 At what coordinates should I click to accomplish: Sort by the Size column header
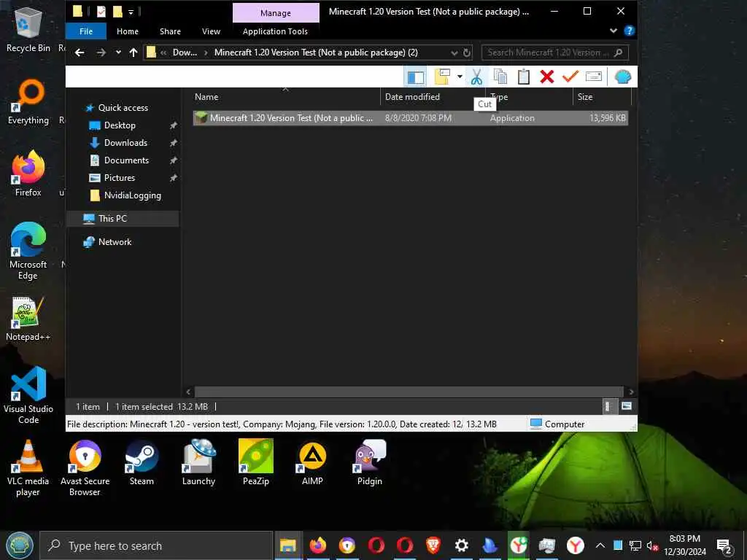pyautogui.click(x=602, y=97)
